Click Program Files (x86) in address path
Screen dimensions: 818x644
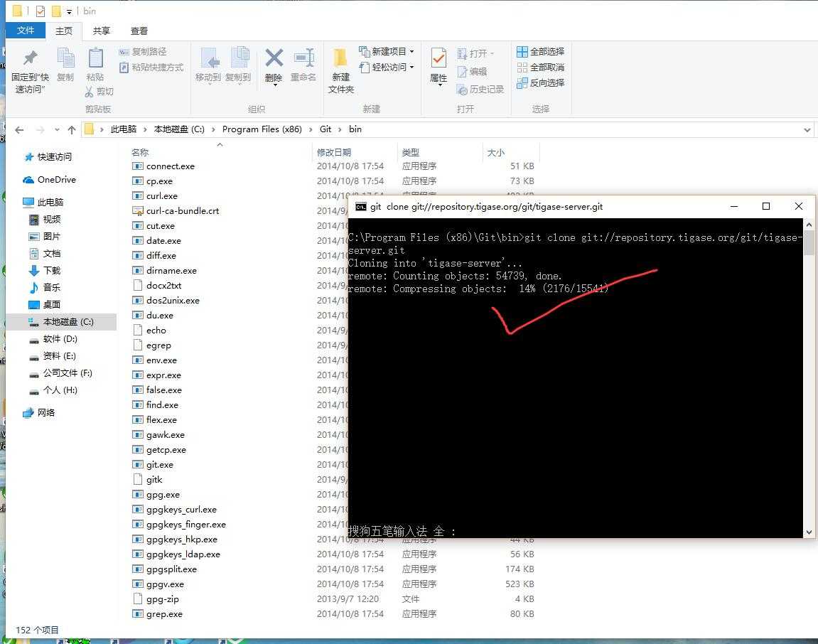(x=262, y=129)
